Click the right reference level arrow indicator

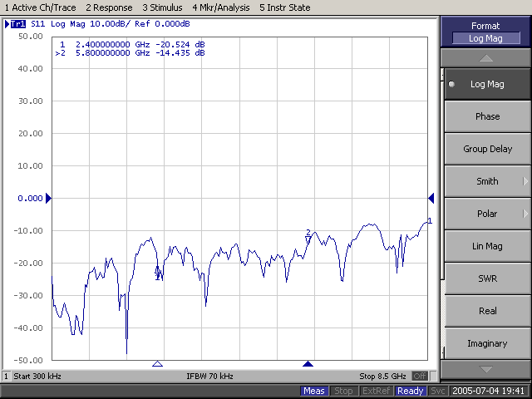click(x=431, y=198)
